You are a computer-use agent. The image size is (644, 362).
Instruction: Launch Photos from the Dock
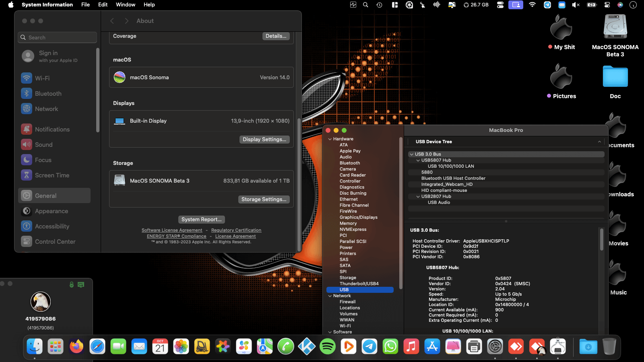[181, 346]
